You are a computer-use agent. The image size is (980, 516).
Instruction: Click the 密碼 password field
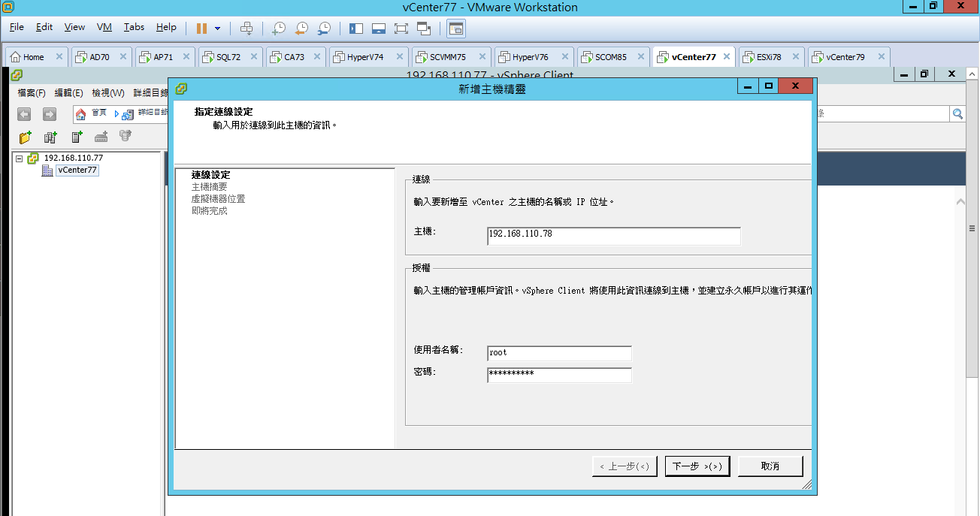click(x=559, y=375)
